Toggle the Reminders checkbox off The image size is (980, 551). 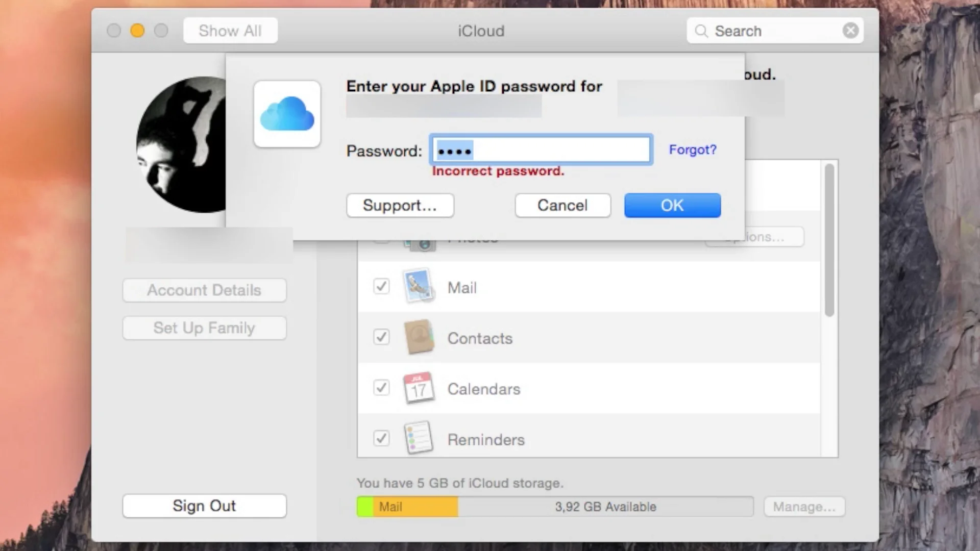point(381,438)
